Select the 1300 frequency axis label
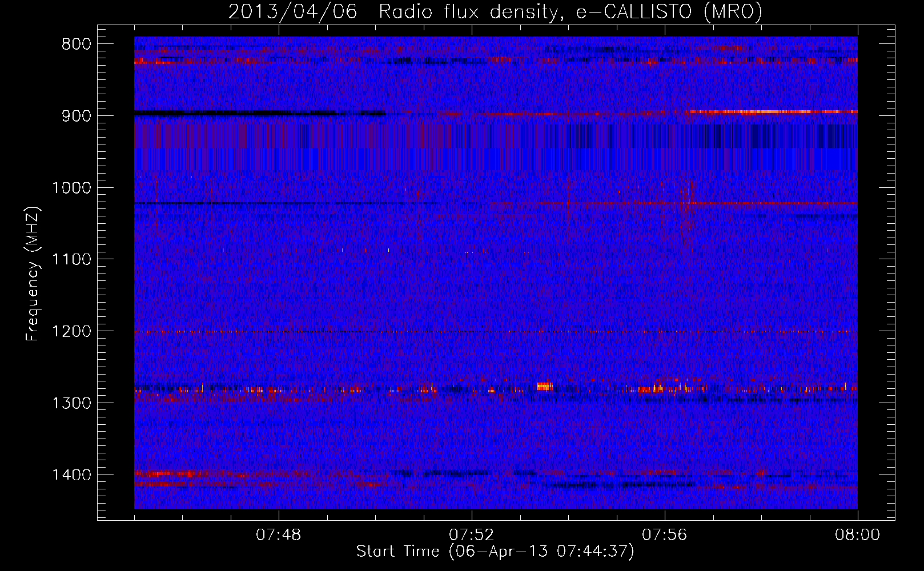 [71, 403]
